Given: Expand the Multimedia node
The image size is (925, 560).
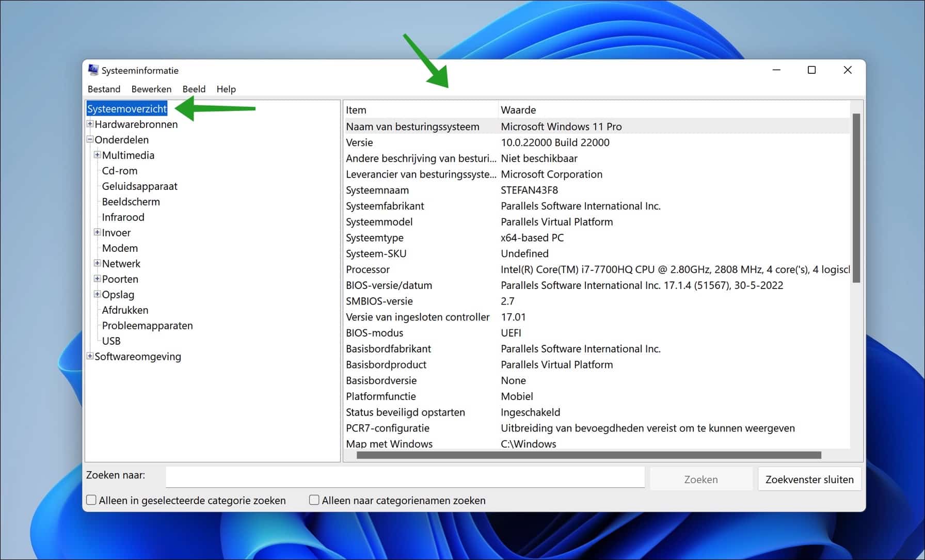Looking at the screenshot, I should coord(97,155).
